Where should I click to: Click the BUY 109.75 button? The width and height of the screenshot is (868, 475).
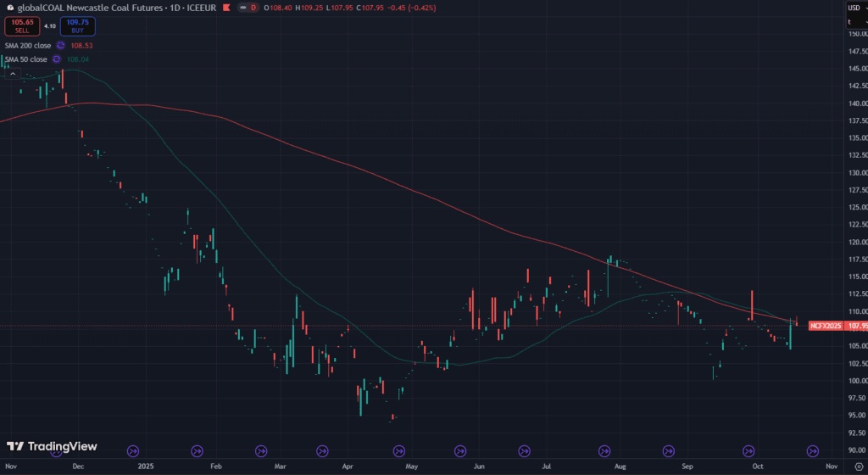coord(77,26)
